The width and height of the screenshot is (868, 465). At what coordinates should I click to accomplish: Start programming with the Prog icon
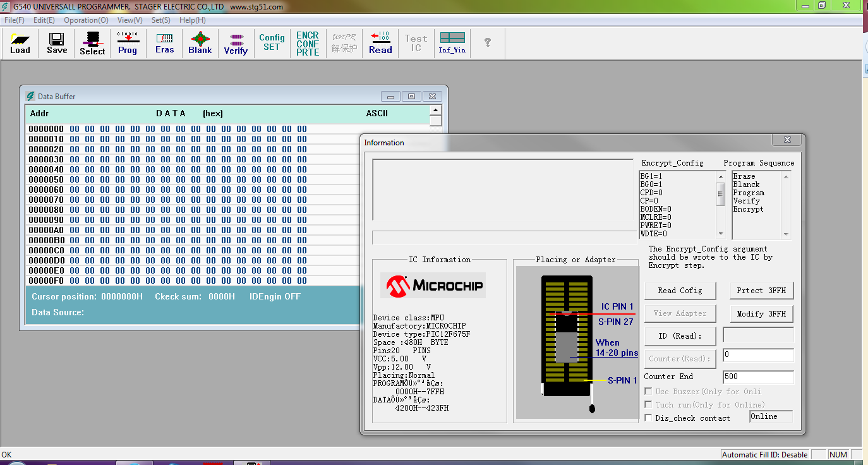click(128, 43)
